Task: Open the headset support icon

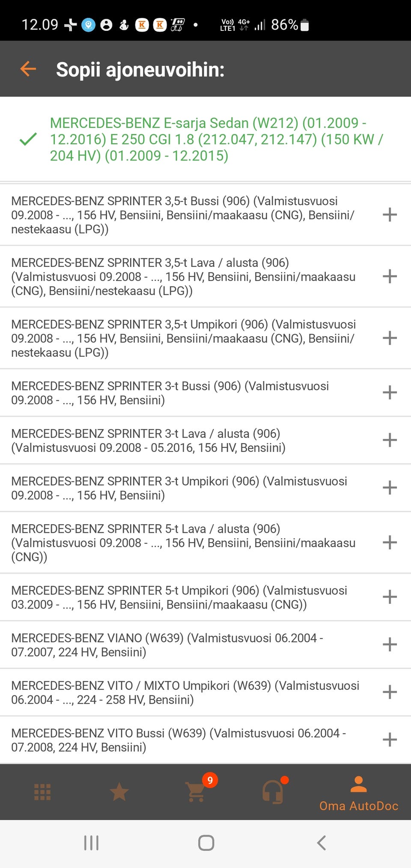Action: (x=273, y=791)
